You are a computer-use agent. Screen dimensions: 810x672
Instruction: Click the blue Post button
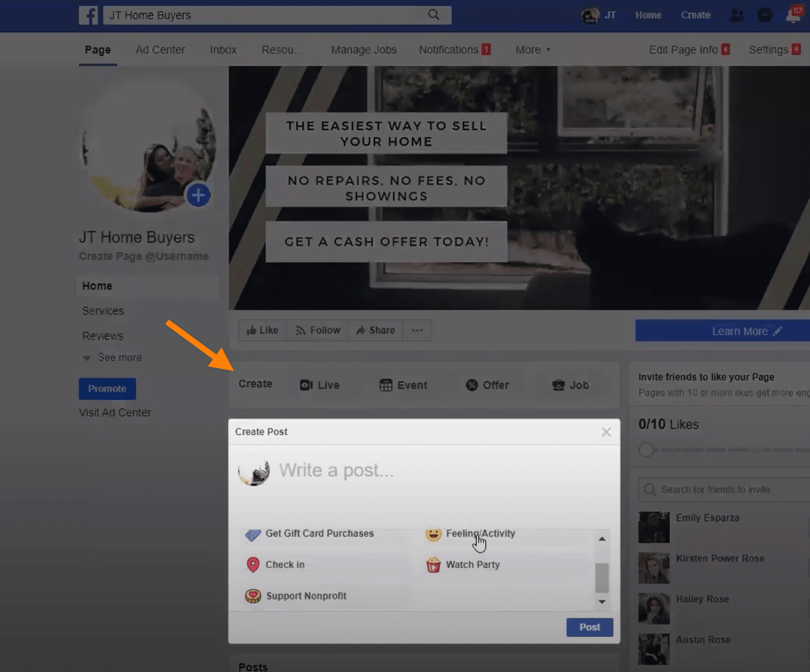[590, 627]
